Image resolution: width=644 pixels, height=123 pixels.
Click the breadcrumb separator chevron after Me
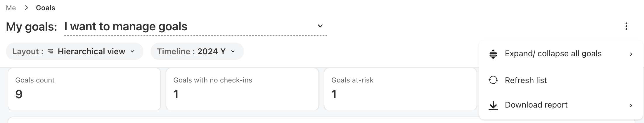tap(27, 8)
